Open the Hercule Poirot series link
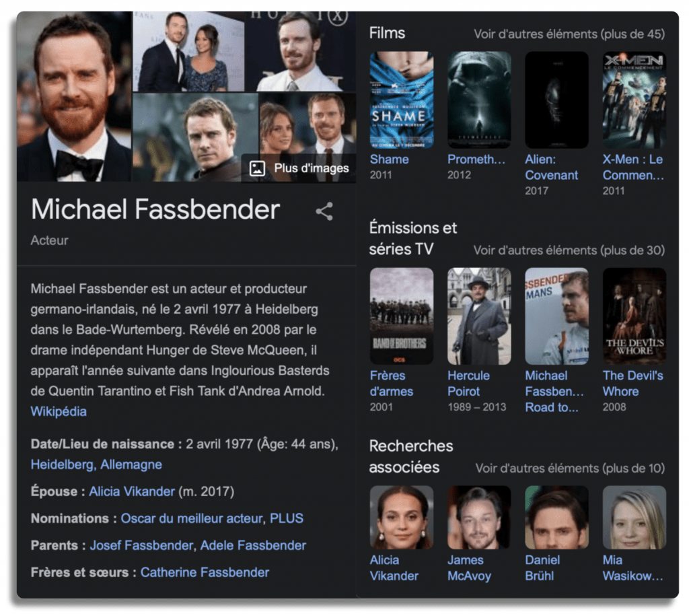689x616 pixels. click(468, 384)
